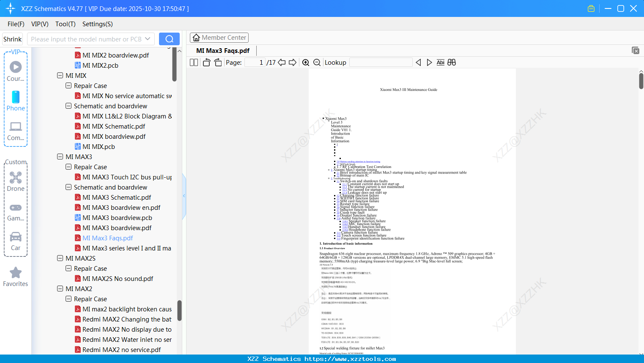Open the Tool(T) menu
The image size is (644, 363).
click(66, 24)
